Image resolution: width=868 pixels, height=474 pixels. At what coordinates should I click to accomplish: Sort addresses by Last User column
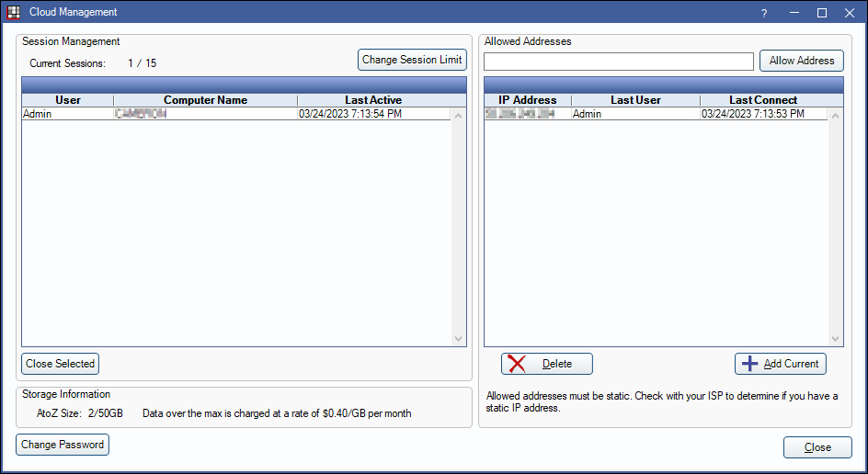pyautogui.click(x=634, y=100)
